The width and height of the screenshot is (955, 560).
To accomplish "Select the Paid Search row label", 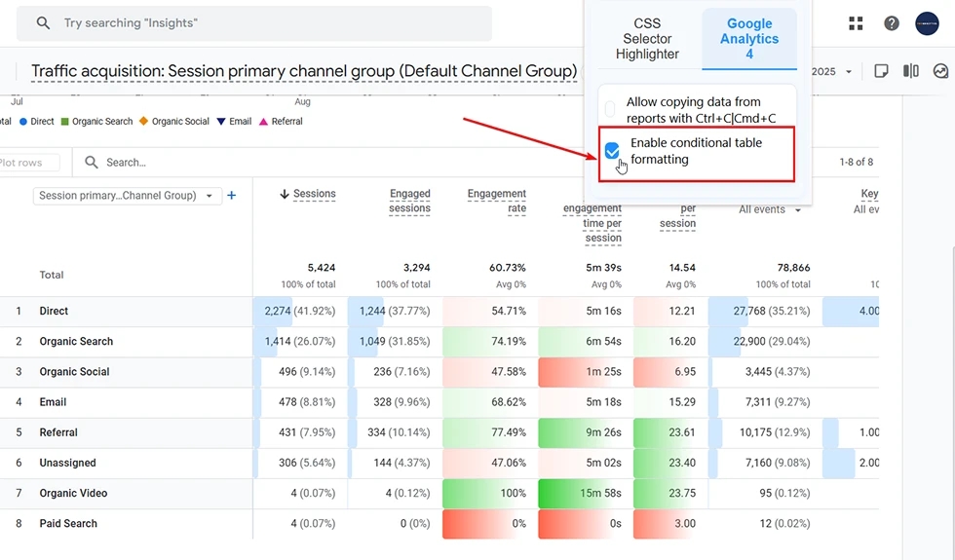I will point(68,524).
